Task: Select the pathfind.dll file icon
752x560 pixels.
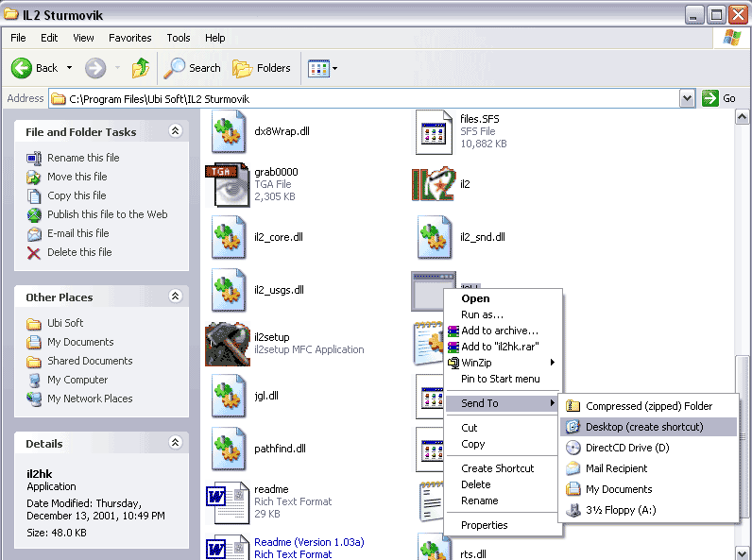Action: pyautogui.click(x=229, y=449)
